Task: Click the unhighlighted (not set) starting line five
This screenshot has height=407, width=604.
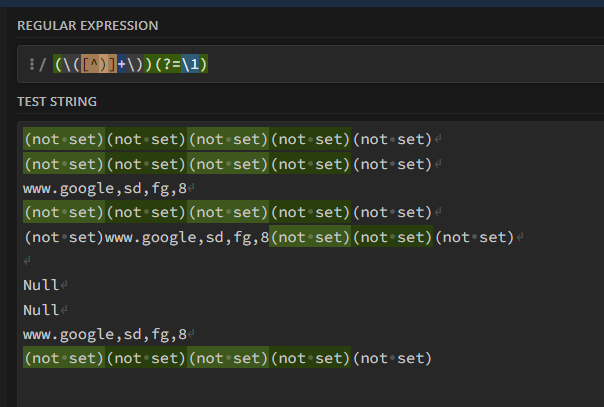Action: tap(64, 237)
